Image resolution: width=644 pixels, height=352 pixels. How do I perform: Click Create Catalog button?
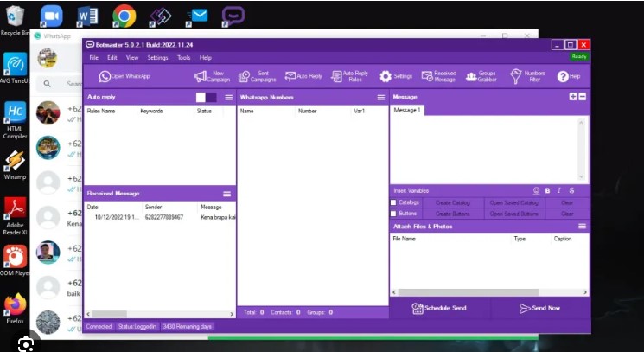click(x=453, y=203)
